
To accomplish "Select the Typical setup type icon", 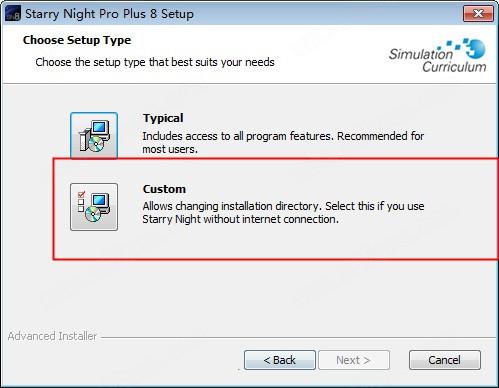I will 94,135.
